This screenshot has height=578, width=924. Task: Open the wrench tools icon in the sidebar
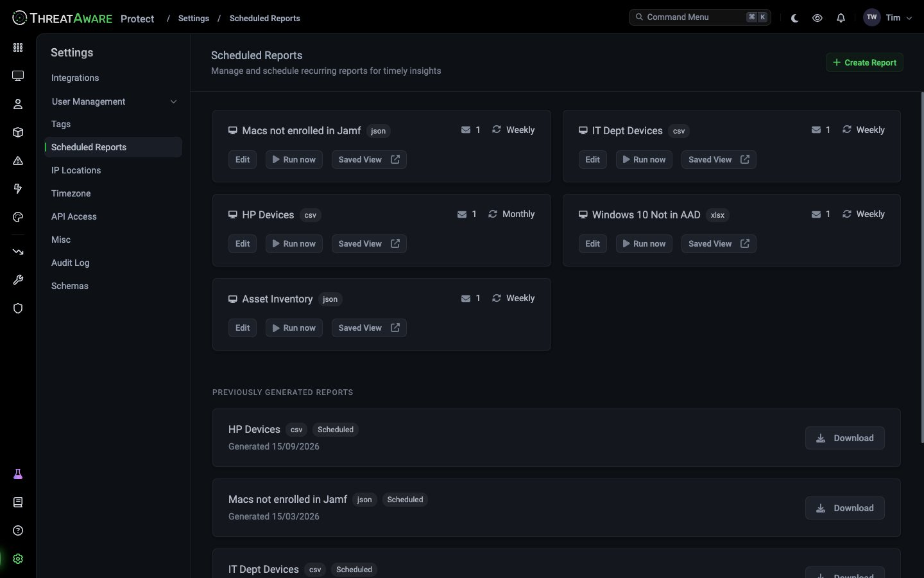18,280
